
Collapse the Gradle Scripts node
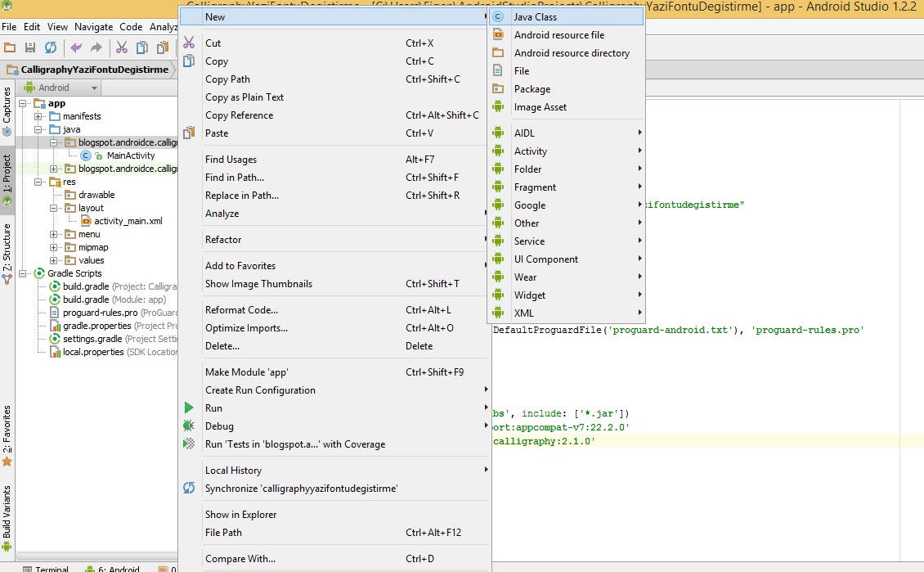tap(22, 273)
